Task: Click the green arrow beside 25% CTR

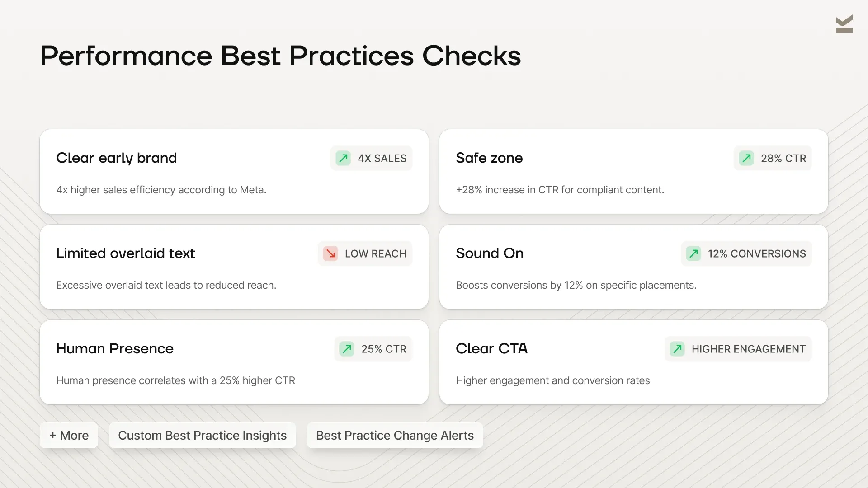Action: click(347, 349)
